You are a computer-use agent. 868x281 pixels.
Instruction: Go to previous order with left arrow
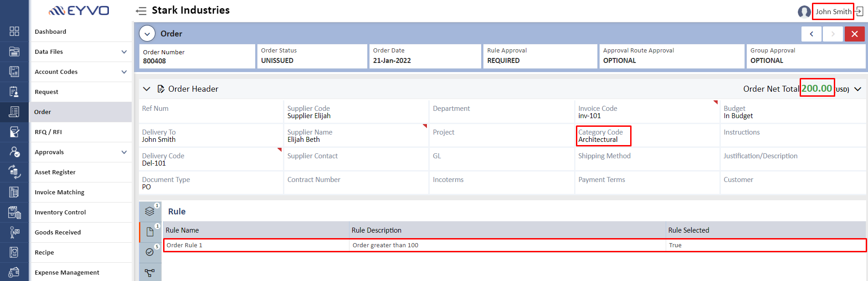pos(812,34)
